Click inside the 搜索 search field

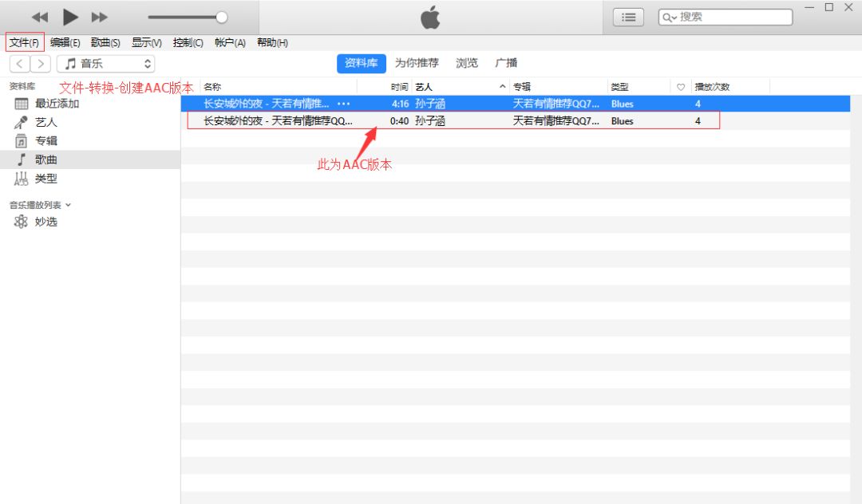pyautogui.click(x=726, y=16)
